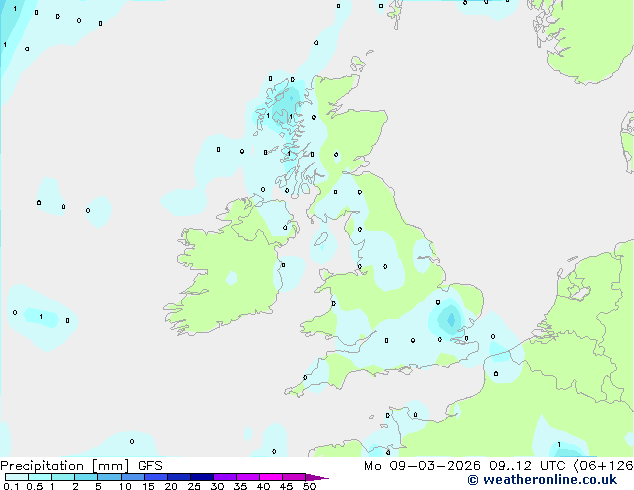The width and height of the screenshot is (634, 490).
Task: Click the legend value '0.1'
Action: coord(11,486)
